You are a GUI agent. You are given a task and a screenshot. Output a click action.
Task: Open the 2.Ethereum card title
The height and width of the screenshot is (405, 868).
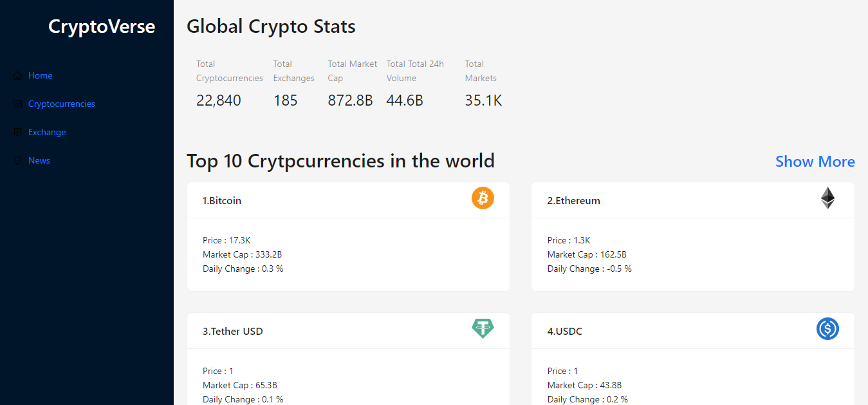point(574,201)
